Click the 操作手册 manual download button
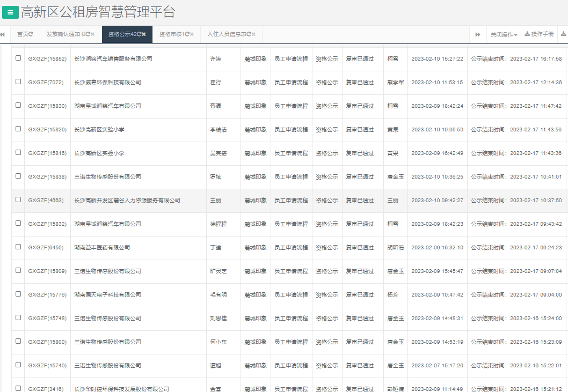568x392 pixels. 540,33
